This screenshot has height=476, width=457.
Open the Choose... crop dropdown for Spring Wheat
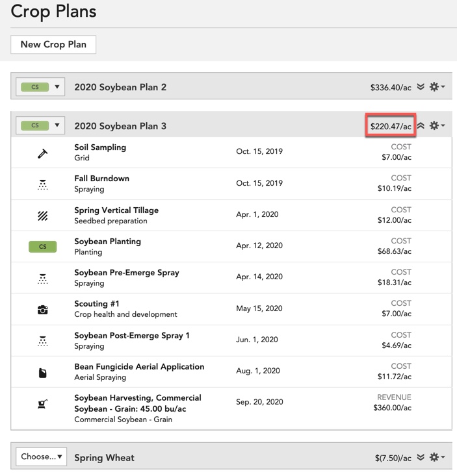point(42,457)
